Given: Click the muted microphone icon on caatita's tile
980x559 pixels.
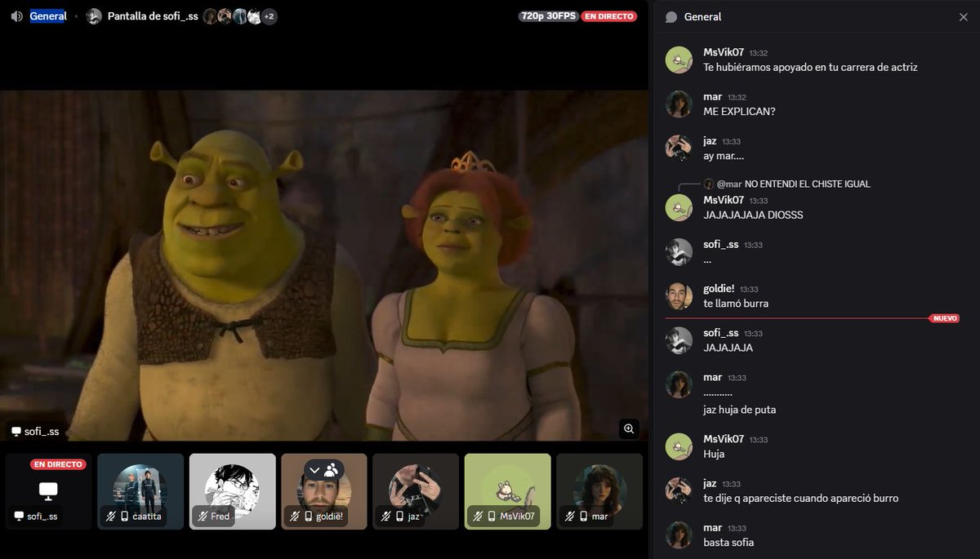Looking at the screenshot, I should 111,517.
